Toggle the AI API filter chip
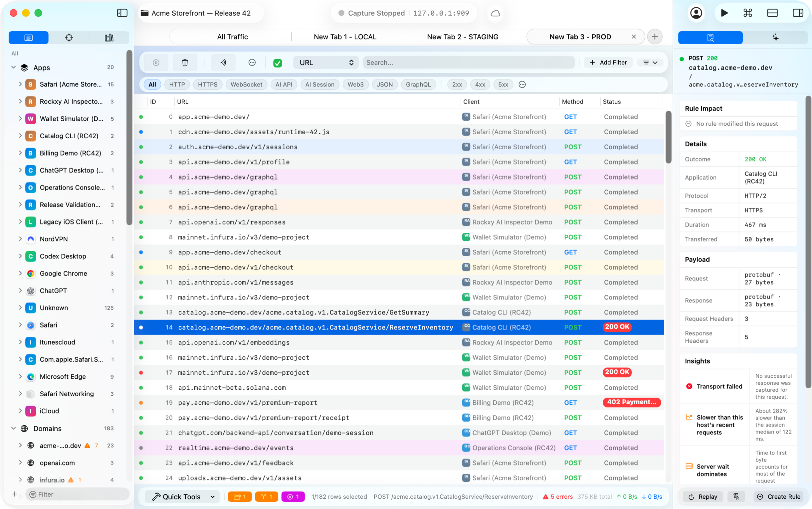Image resolution: width=812 pixels, height=509 pixels. tap(284, 84)
